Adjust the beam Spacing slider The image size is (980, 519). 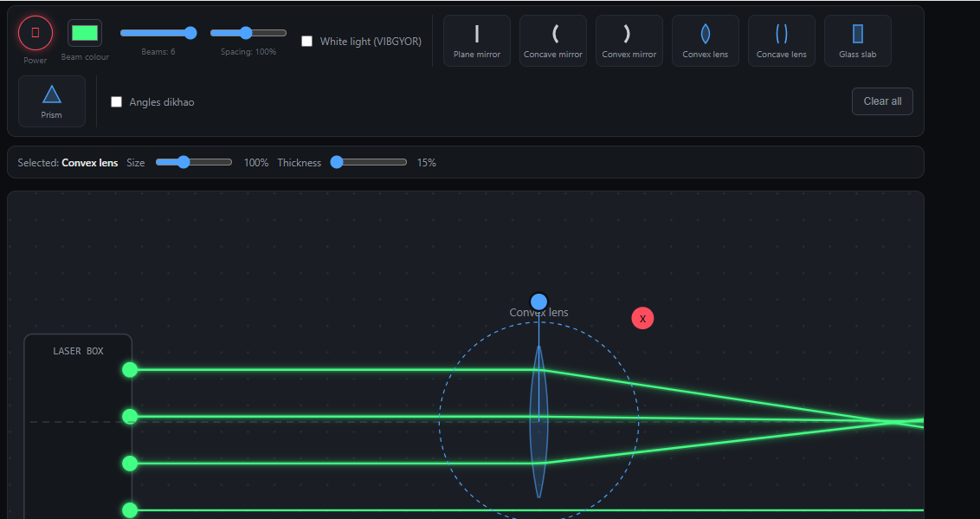point(248,33)
